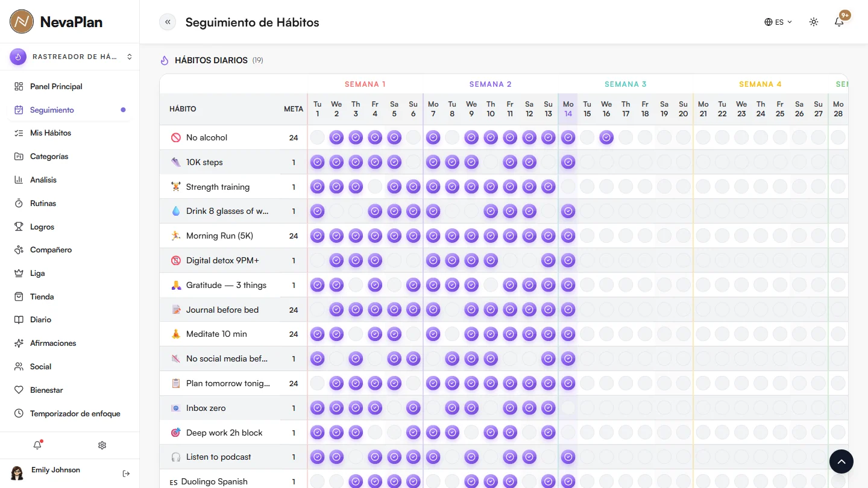
Task: Click the flame icon beside Hábitos Diarios
Action: click(x=165, y=60)
